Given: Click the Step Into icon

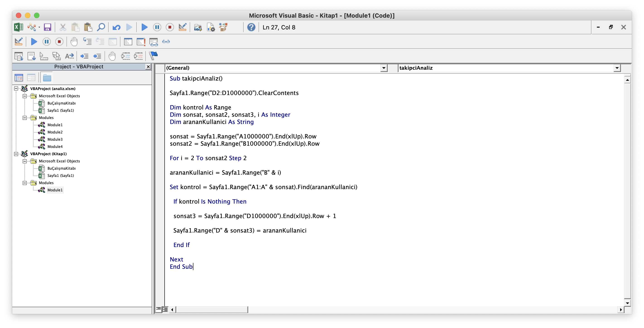Looking at the screenshot, I should tap(87, 41).
